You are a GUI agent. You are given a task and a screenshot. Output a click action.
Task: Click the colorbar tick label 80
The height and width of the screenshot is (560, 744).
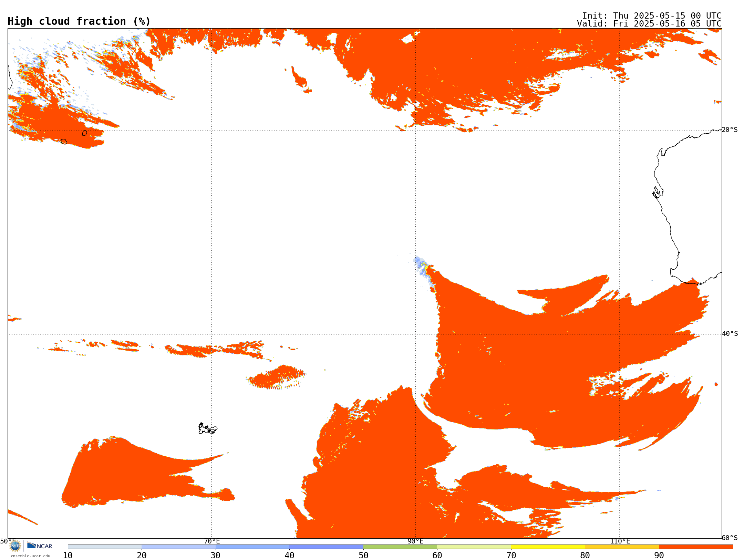tap(585, 556)
